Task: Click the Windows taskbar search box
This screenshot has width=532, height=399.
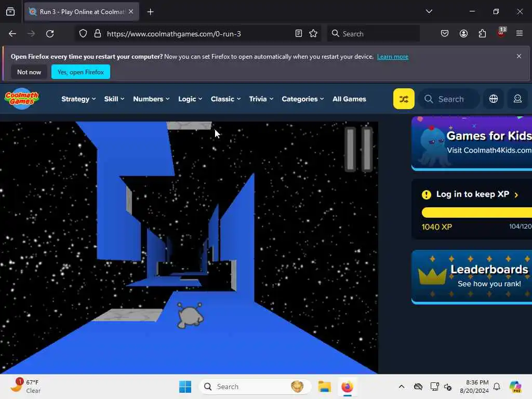Action: coord(255,387)
